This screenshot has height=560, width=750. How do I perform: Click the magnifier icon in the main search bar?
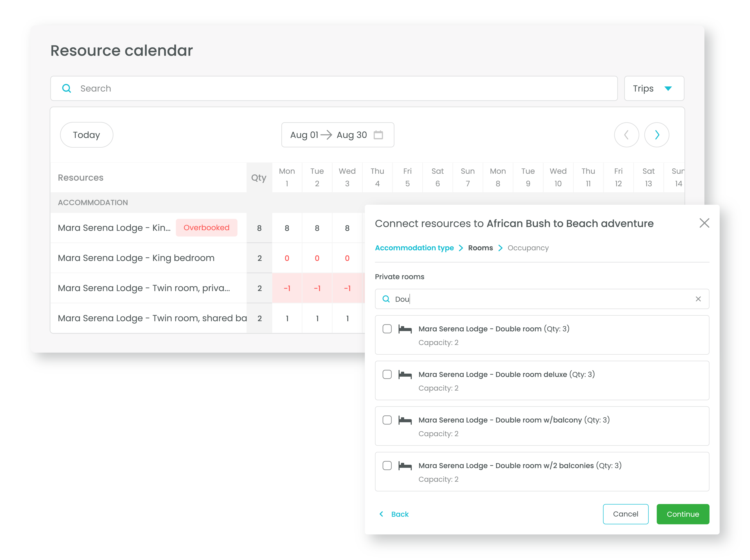67,88
